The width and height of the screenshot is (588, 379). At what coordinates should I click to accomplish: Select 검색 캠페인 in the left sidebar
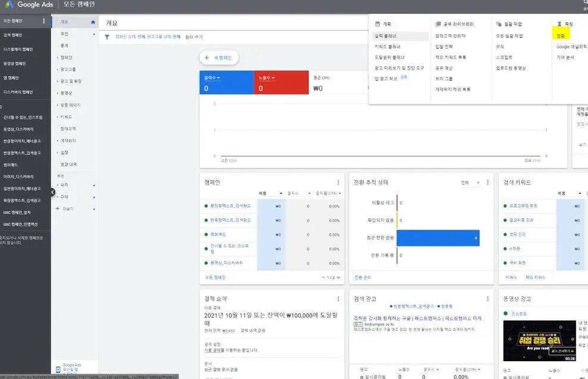coord(12,35)
